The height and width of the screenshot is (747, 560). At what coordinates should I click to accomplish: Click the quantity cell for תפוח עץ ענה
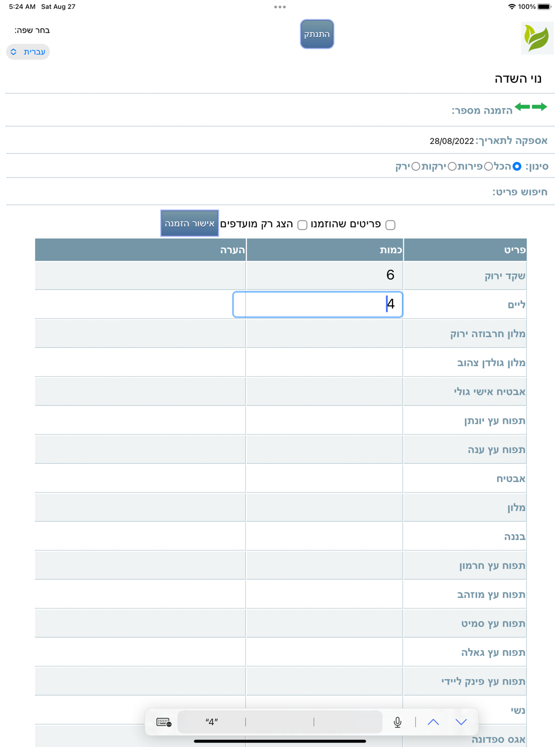pyautogui.click(x=324, y=449)
